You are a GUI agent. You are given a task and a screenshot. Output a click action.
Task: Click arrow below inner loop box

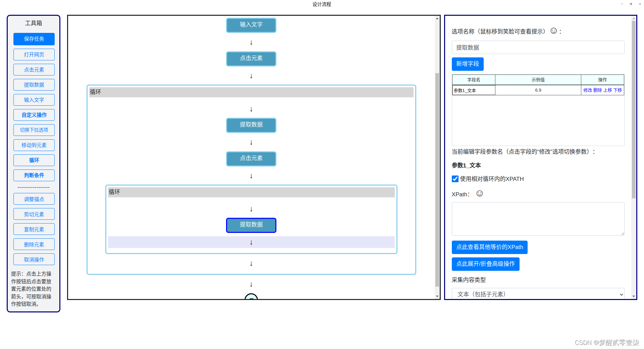251,263
